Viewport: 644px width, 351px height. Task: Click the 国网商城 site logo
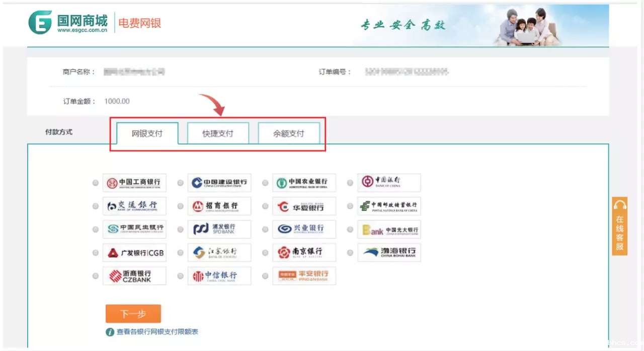pos(68,23)
